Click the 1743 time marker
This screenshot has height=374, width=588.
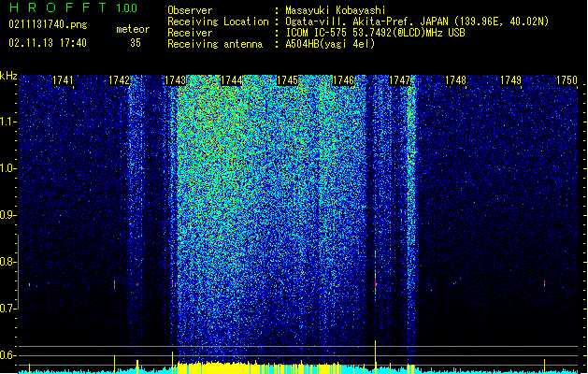tap(175, 80)
